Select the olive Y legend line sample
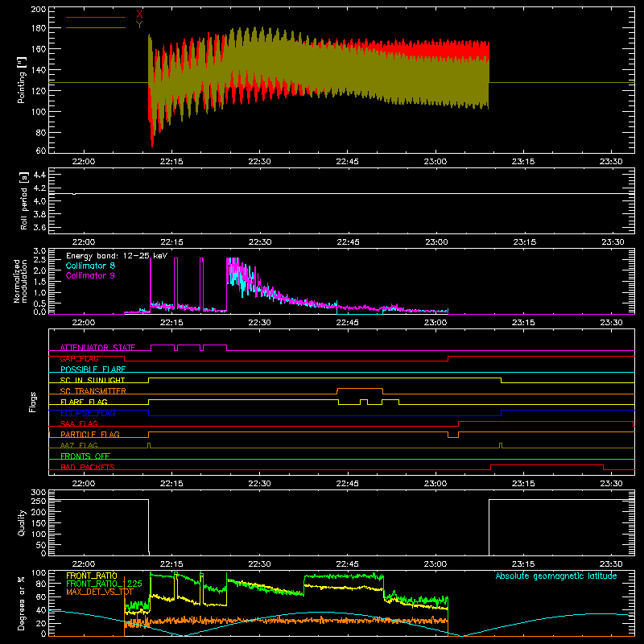Viewport: 644px width, 644px height. click(x=96, y=28)
